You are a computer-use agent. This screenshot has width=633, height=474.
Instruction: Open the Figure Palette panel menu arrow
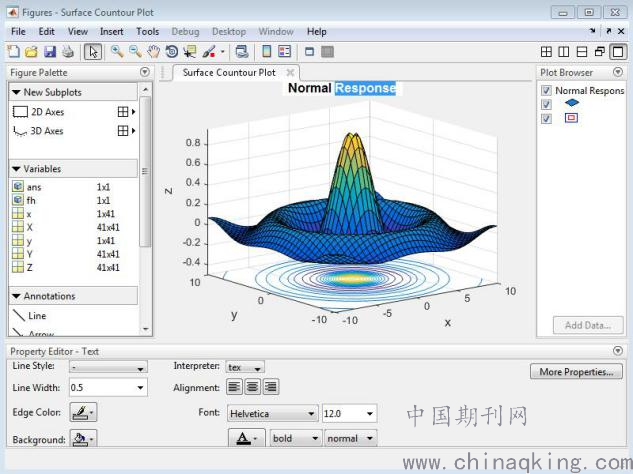(145, 72)
